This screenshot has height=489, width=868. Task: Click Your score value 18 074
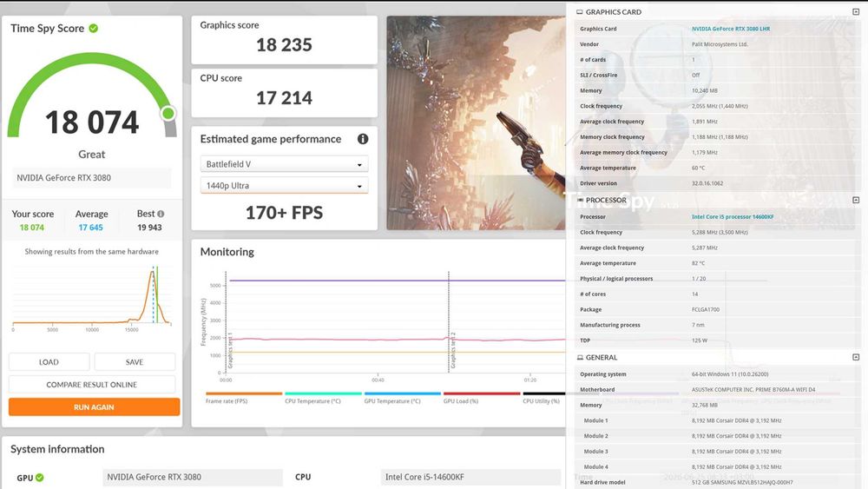click(32, 228)
